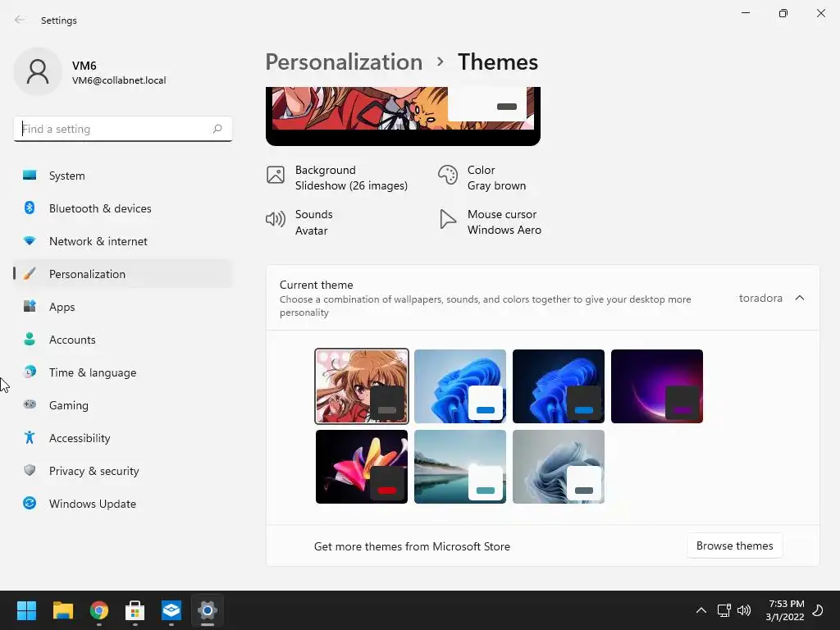Open Windows Update settings
The image size is (840, 630).
click(x=123, y=504)
